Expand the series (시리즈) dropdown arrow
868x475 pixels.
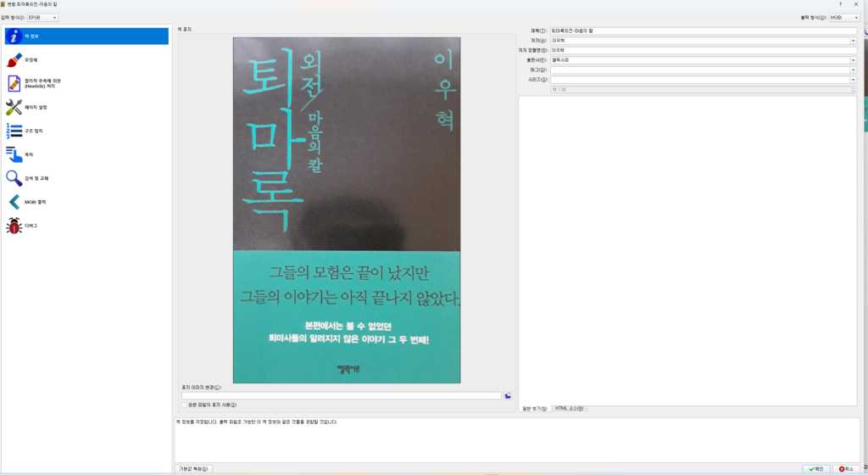[x=853, y=80]
